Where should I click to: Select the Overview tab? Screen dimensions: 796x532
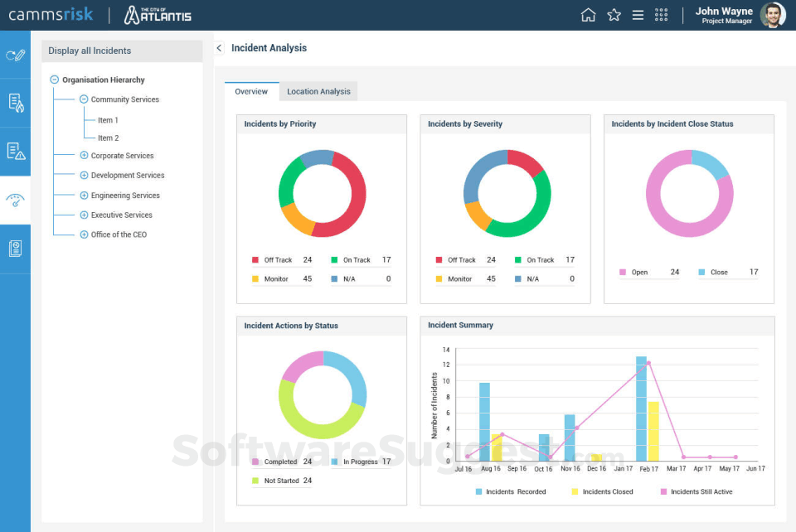251,92
